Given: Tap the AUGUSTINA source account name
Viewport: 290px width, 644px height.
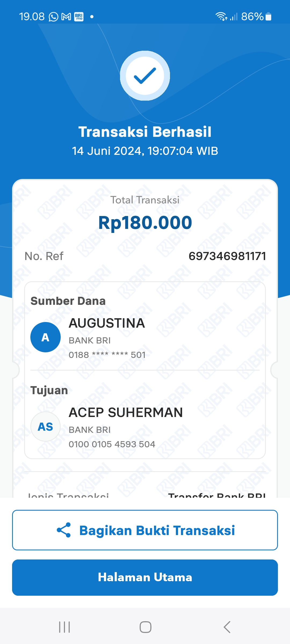Looking at the screenshot, I should (x=107, y=323).
